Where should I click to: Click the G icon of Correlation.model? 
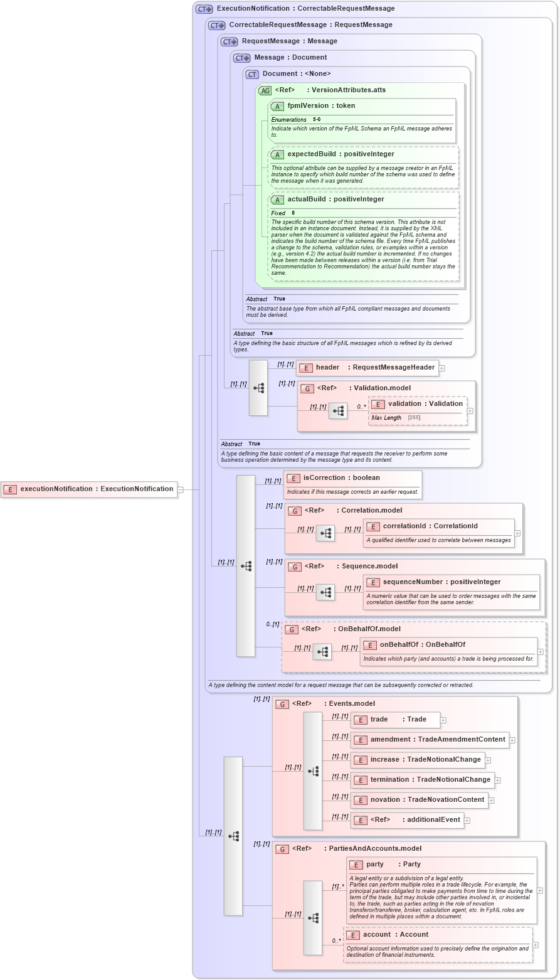[x=295, y=511]
